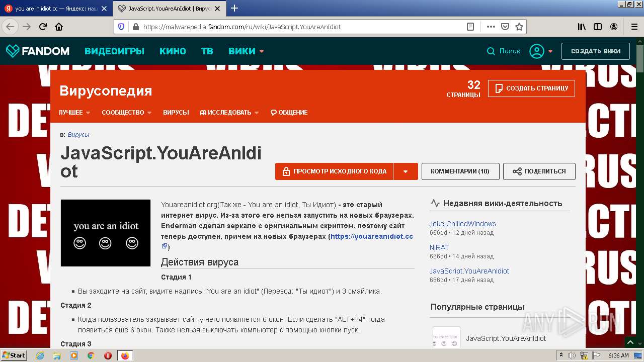
Task: Go to the browser home page
Action: (59, 27)
